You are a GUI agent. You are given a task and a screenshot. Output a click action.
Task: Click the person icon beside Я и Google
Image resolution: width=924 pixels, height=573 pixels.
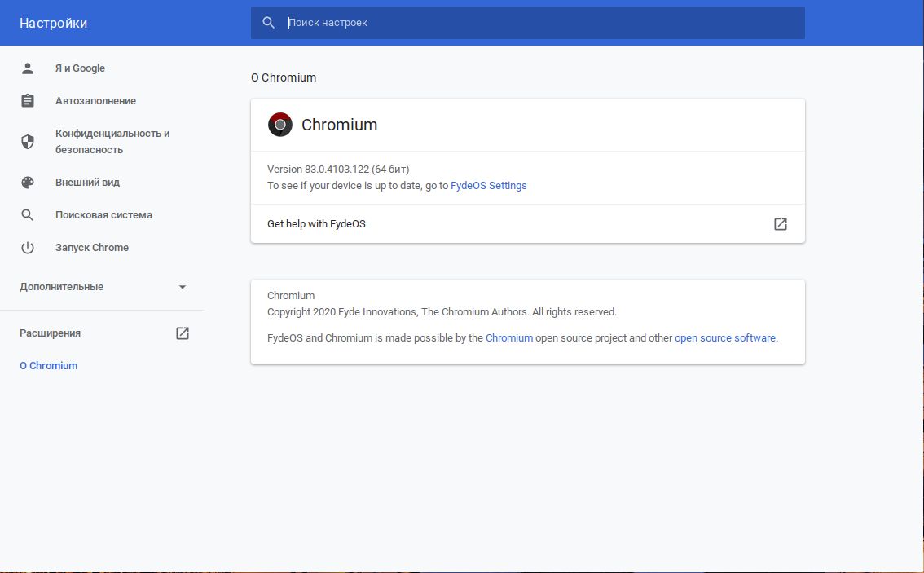tap(28, 68)
